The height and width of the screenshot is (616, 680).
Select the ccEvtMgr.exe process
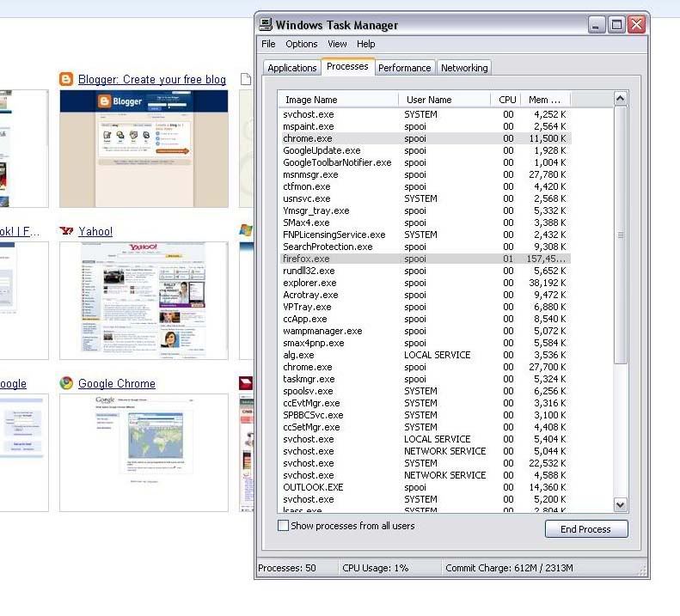(425, 403)
